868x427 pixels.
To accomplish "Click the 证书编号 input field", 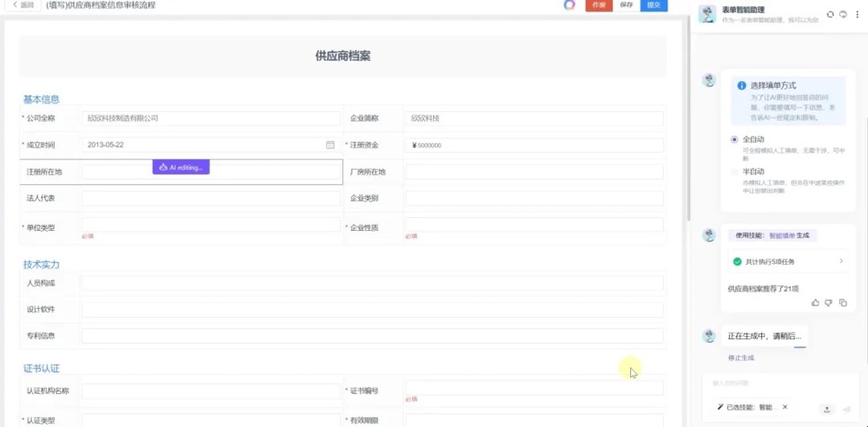I will point(534,388).
